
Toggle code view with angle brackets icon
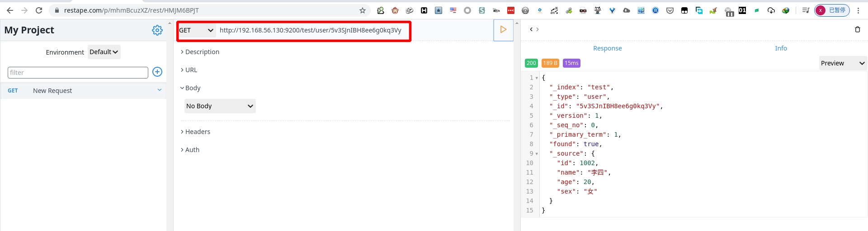tap(534, 29)
